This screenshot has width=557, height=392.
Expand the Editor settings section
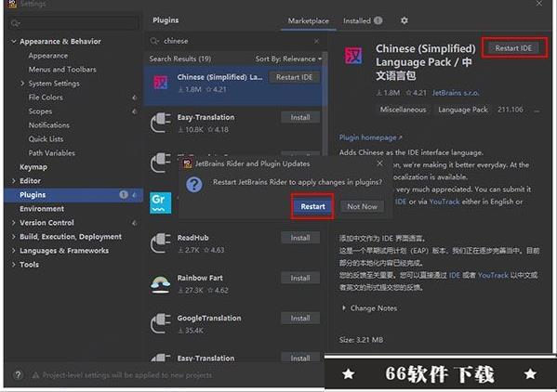[14, 181]
